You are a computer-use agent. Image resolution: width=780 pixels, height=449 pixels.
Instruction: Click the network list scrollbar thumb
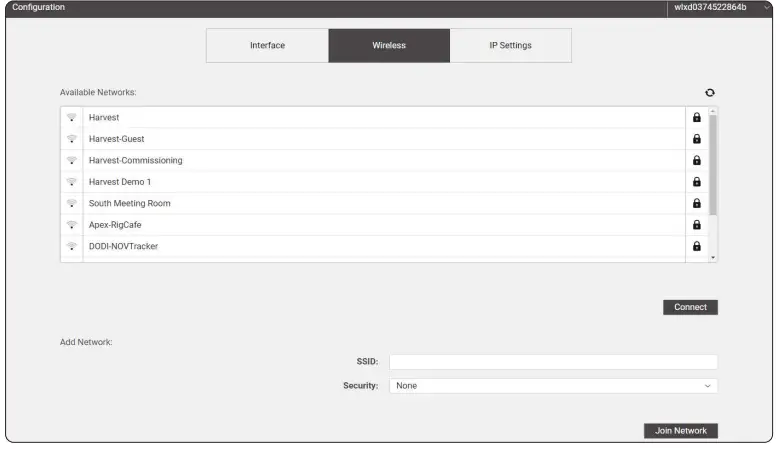(x=713, y=165)
